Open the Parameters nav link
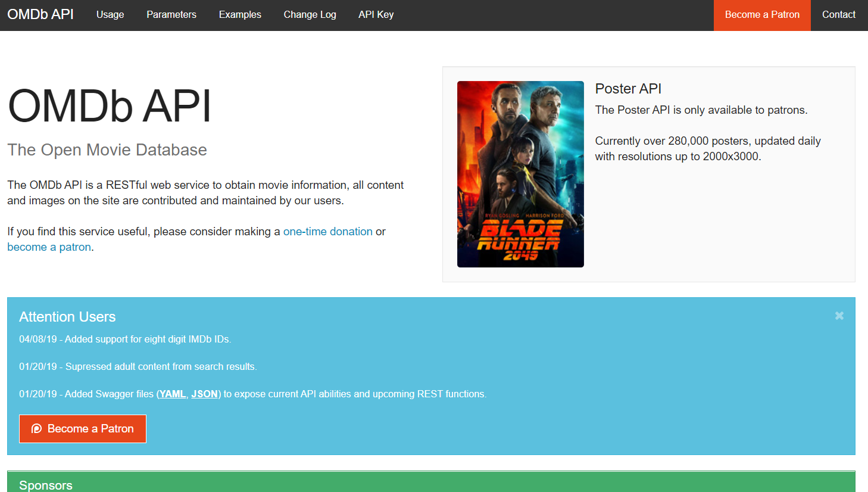 pyautogui.click(x=171, y=15)
